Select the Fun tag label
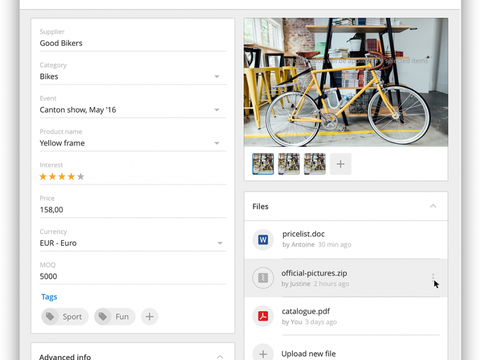Viewport: 480px width, 360px height. click(122, 317)
